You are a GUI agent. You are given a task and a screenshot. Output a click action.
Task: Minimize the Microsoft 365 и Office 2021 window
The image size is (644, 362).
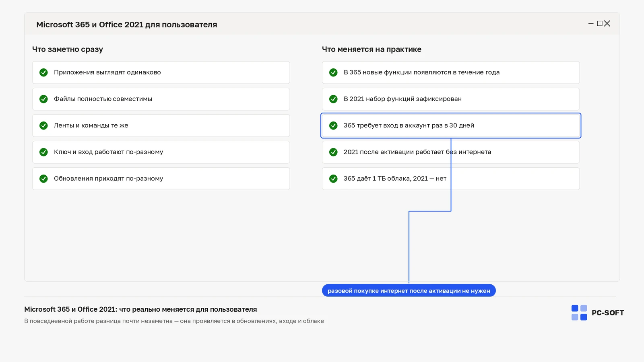pyautogui.click(x=591, y=24)
